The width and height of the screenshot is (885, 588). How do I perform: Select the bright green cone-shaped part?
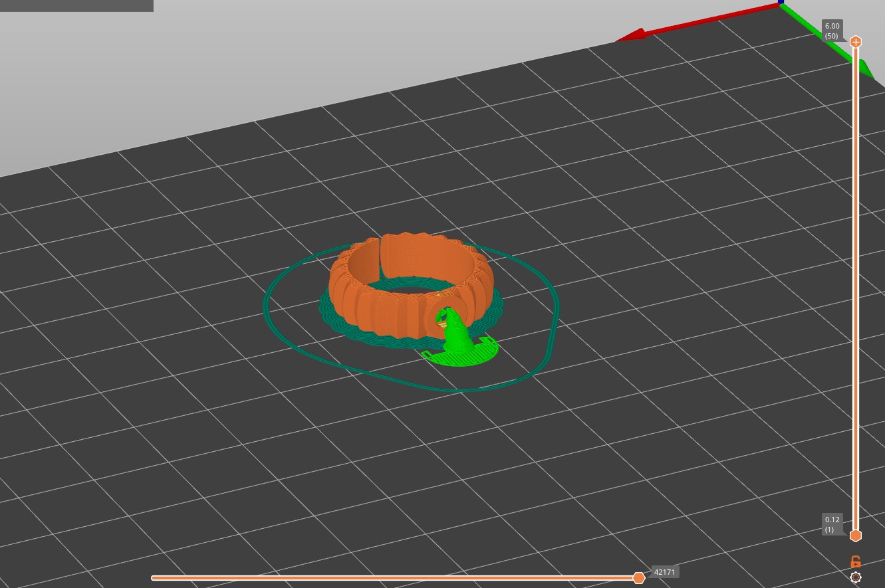[458, 334]
